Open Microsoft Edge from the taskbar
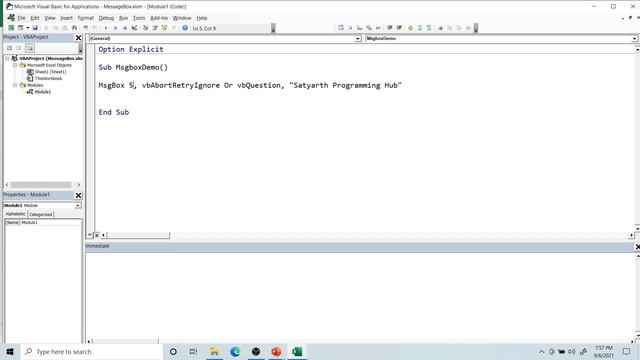640x360 pixels. coord(235,351)
